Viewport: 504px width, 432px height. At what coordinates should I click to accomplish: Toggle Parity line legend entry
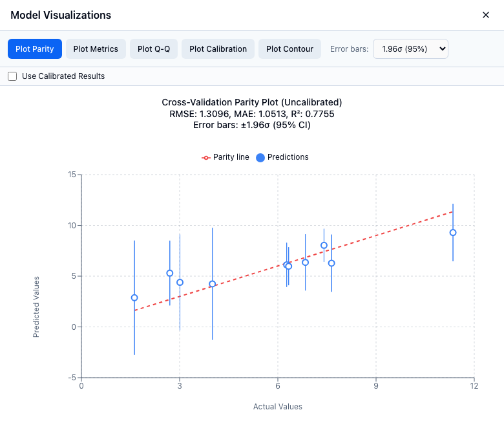(x=226, y=157)
